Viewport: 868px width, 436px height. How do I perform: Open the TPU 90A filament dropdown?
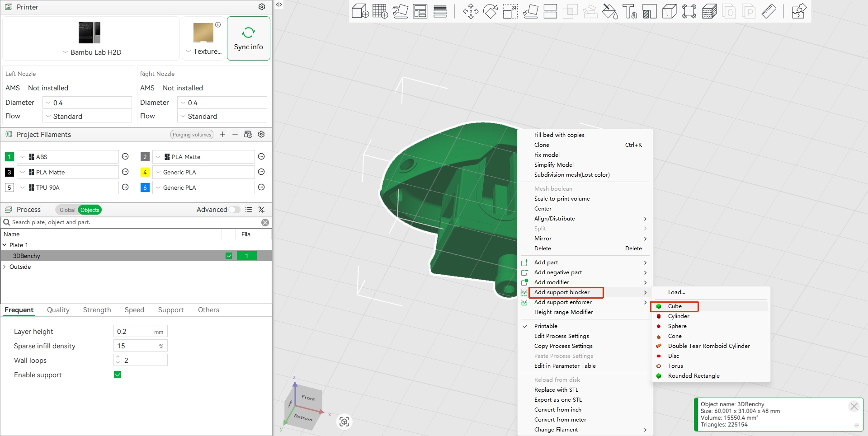click(68, 188)
